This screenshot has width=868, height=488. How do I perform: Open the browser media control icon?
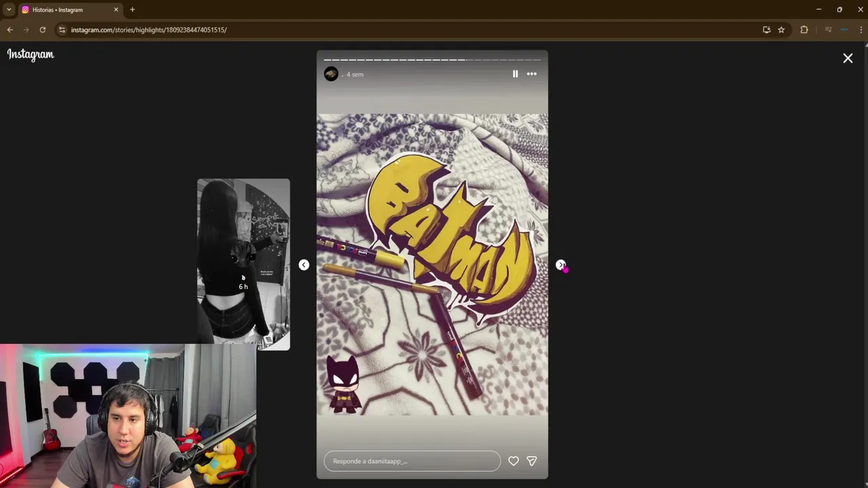828,30
